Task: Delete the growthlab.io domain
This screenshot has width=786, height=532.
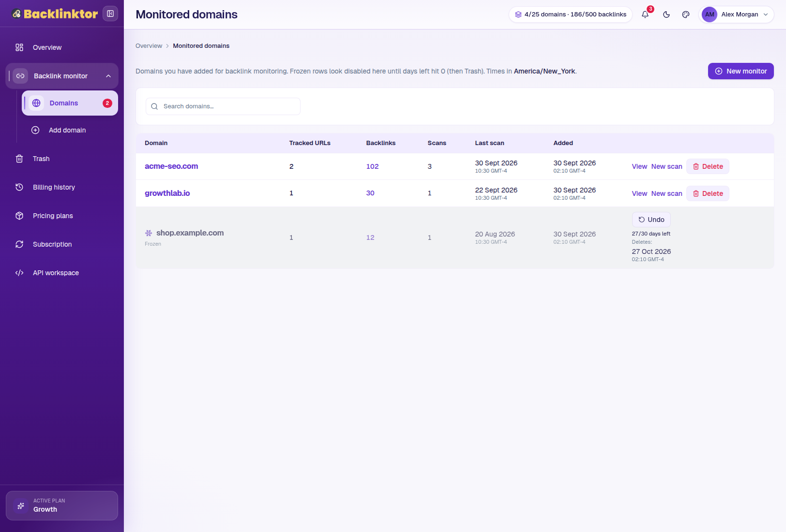Action: pos(708,193)
